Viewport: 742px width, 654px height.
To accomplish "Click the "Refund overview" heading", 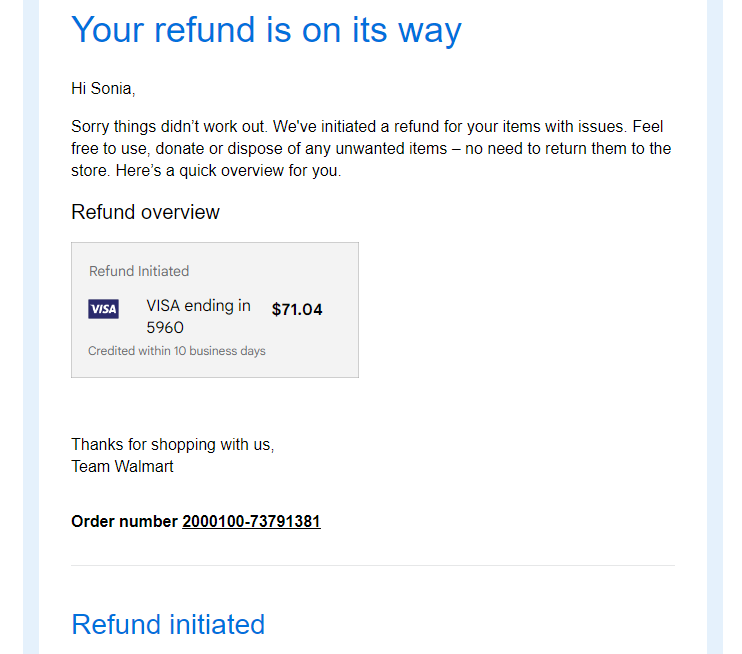I will (x=145, y=212).
